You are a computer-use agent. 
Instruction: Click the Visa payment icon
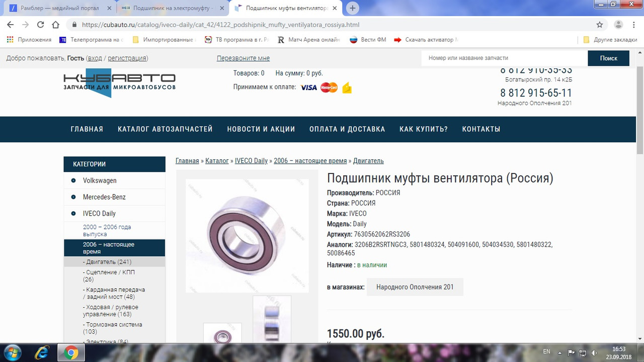coord(308,87)
